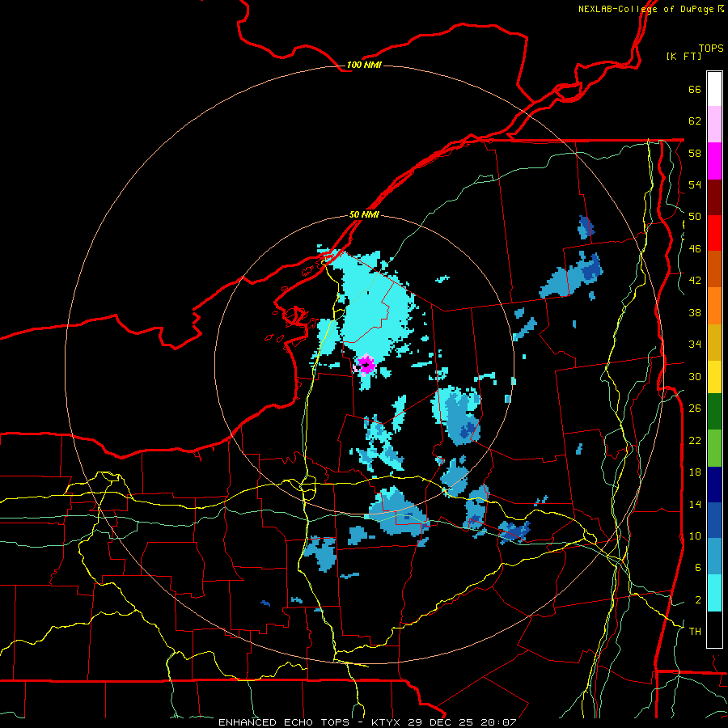Click the 50 NMI range ring label
The height and width of the screenshot is (728, 728).
[364, 214]
